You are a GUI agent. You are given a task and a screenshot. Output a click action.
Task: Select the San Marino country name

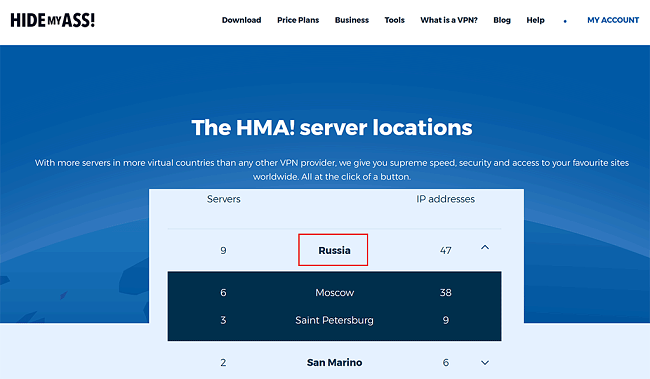(x=334, y=362)
